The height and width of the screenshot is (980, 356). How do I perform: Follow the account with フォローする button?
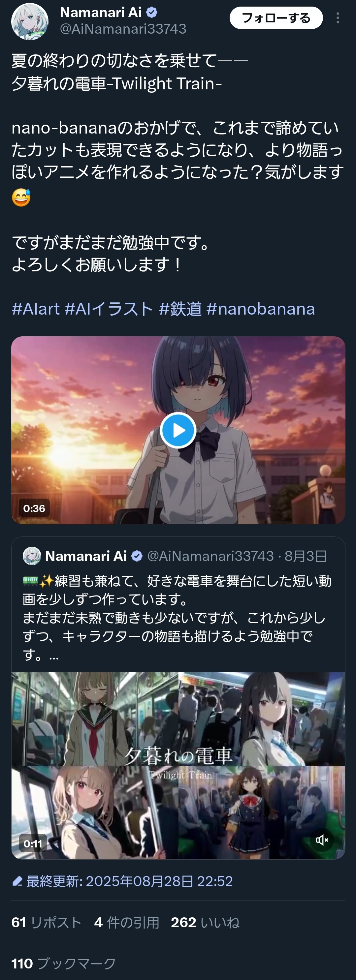(x=276, y=18)
